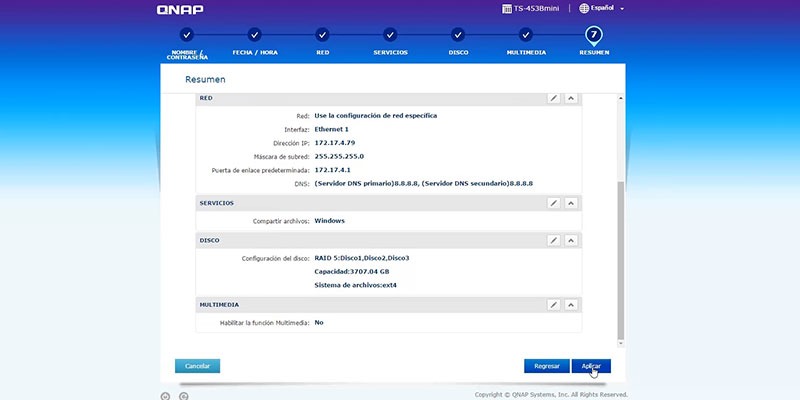
Task: Collapse the DISCO section
Action: 571,240
